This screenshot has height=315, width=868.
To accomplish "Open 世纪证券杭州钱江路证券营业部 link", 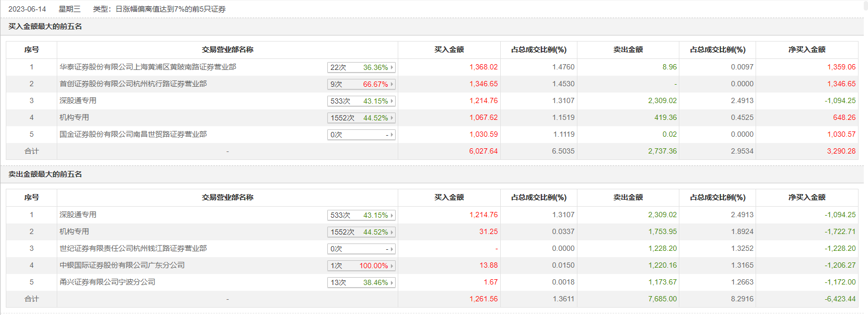I will click(133, 248).
